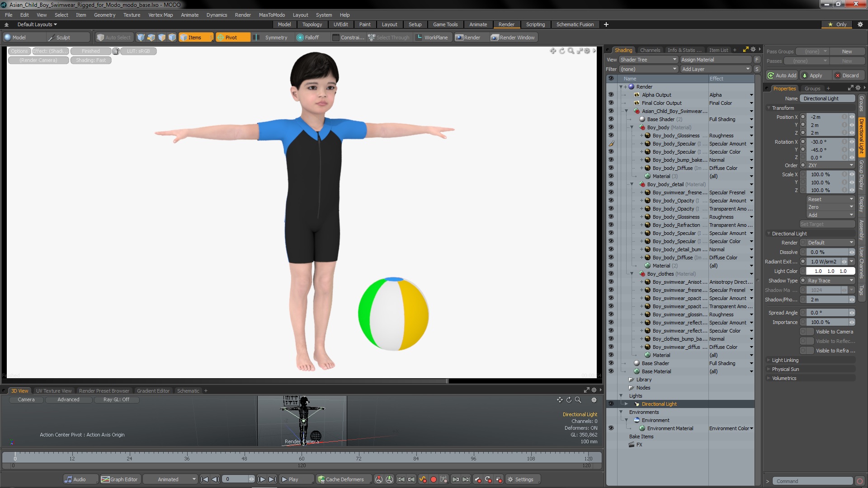The image size is (868, 488).
Task: Go to last frame
Action: [272, 479]
